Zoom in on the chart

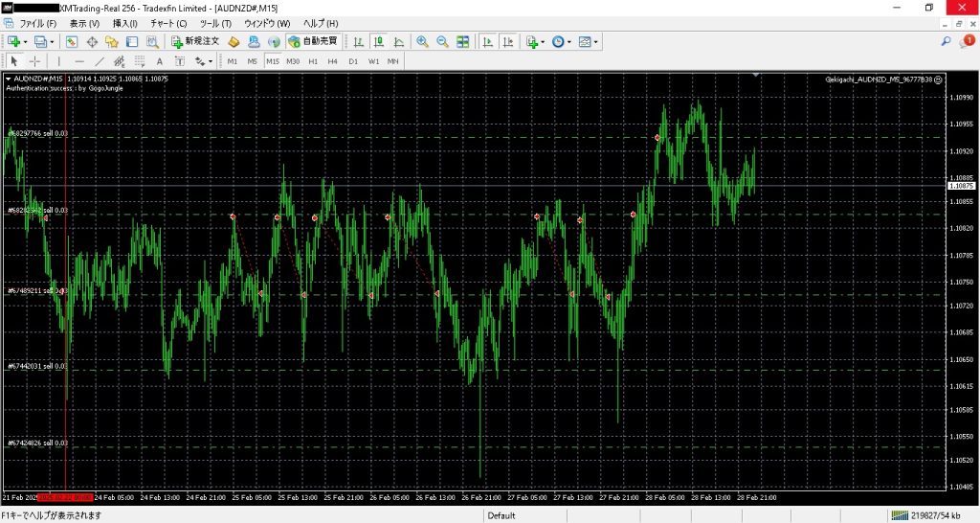click(x=422, y=41)
